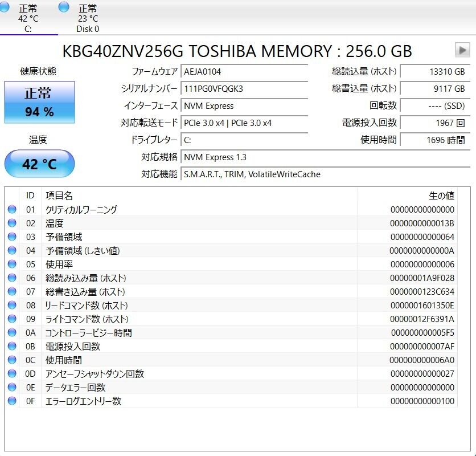Click the drive letter field C:
This screenshot has height=456, width=476.
[244, 140]
